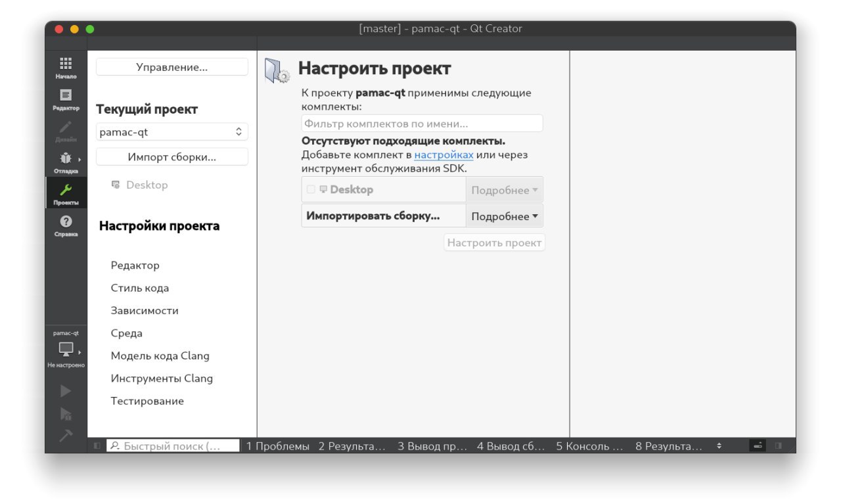Screen dimensions: 841x504
Task: Click the Отсутствуют подходящие комплекты text
Action: point(403,141)
